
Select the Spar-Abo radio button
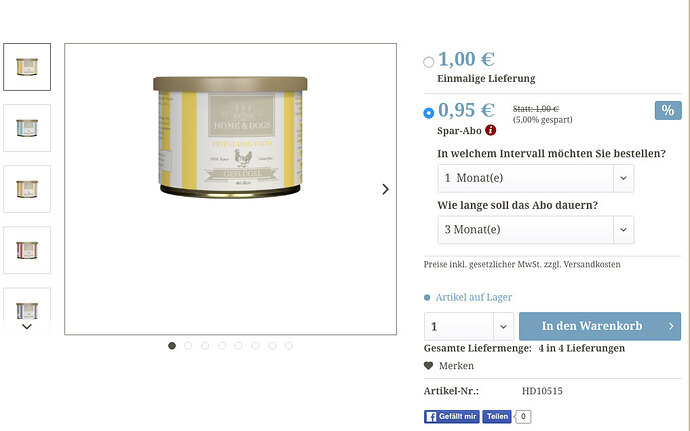(x=429, y=113)
